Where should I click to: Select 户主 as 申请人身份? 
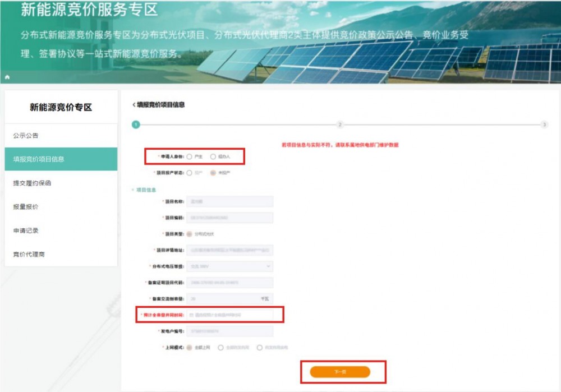point(190,156)
